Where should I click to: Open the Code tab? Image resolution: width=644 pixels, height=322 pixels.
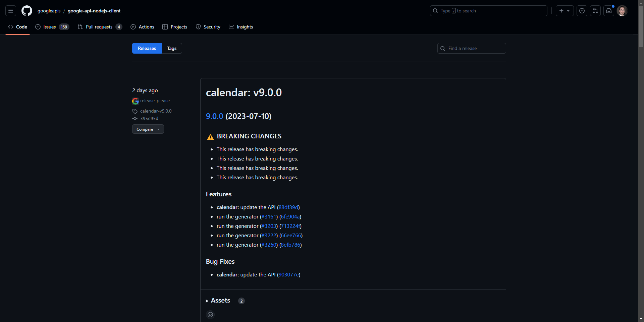tap(17, 27)
